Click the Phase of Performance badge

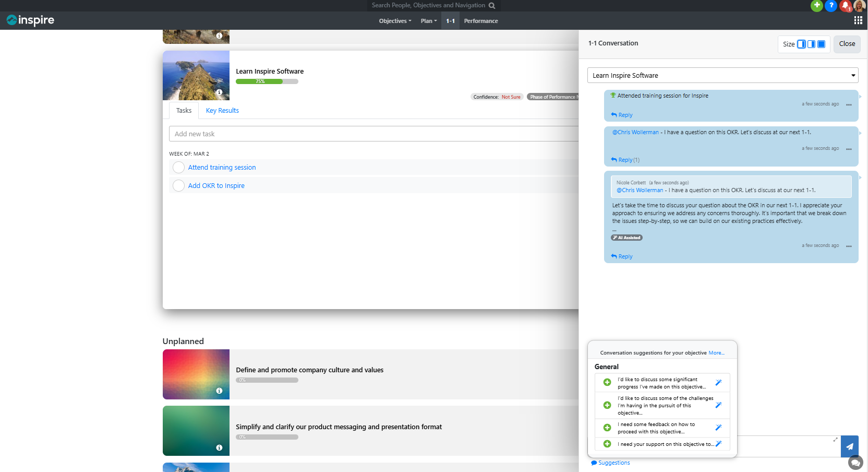553,97
